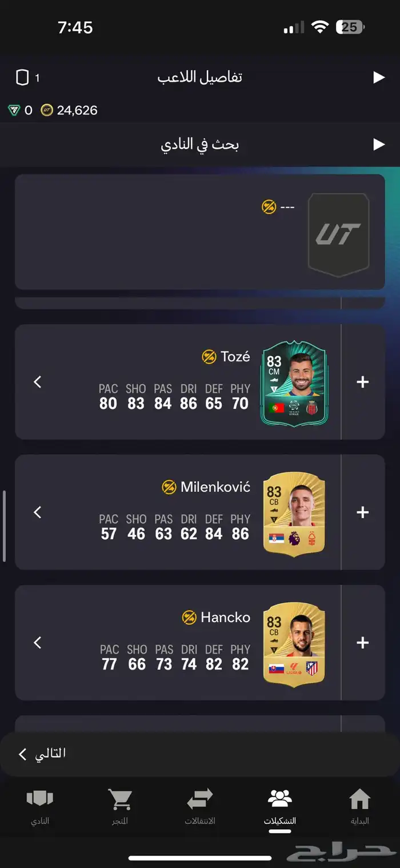Tap the card pack counter icon
Image resolution: width=400 pixels, height=868 pixels.
click(x=22, y=78)
